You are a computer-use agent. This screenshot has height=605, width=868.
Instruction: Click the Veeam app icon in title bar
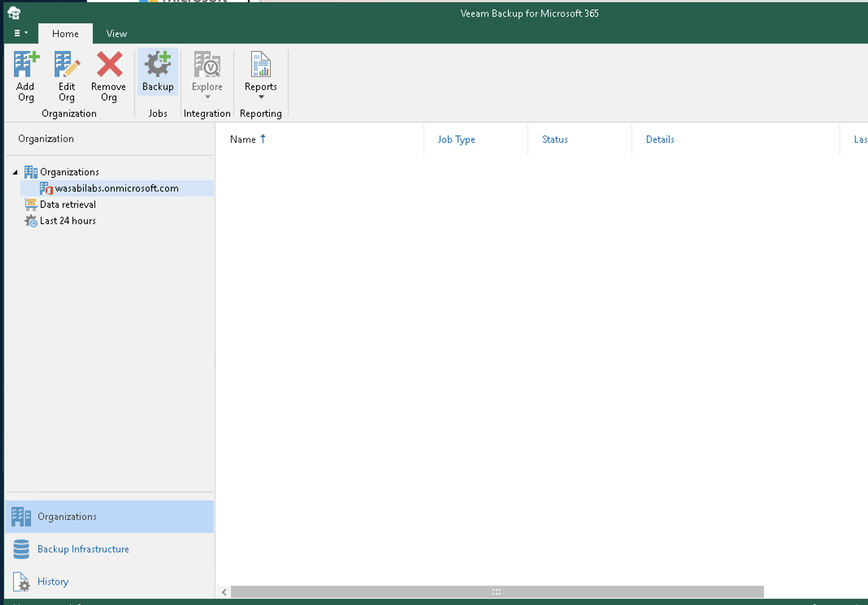14,13
